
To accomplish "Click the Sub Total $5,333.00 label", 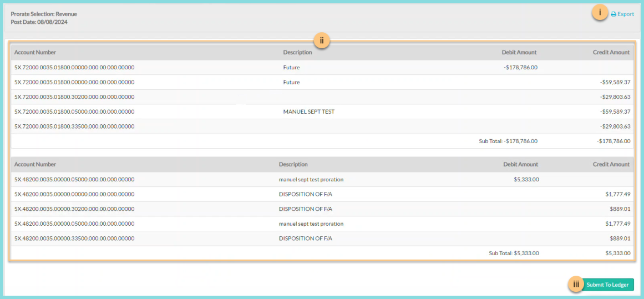I will pos(514,254).
